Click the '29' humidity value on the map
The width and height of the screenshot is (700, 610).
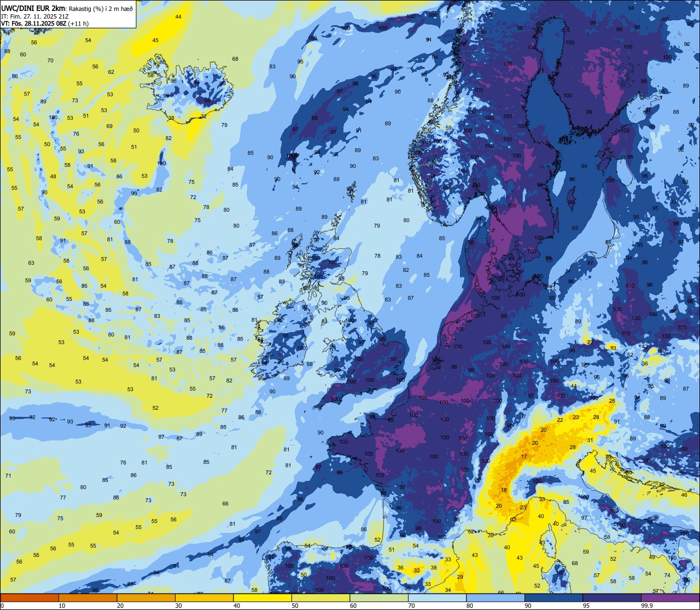click(460, 577)
